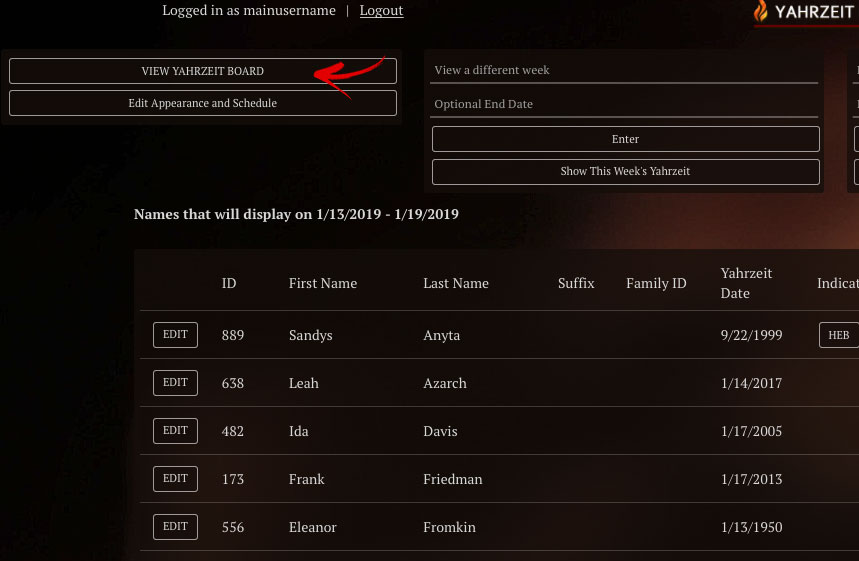Click the Logout link

click(x=381, y=10)
